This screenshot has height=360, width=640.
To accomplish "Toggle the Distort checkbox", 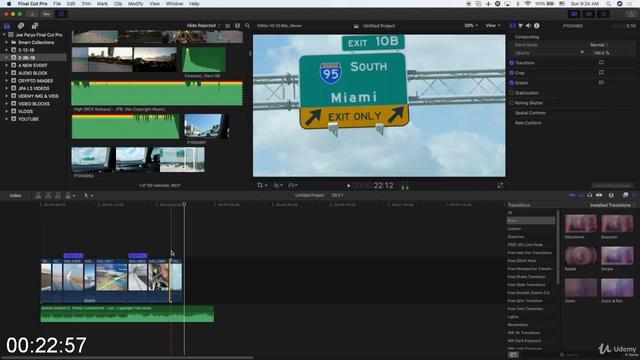I will click(x=511, y=82).
